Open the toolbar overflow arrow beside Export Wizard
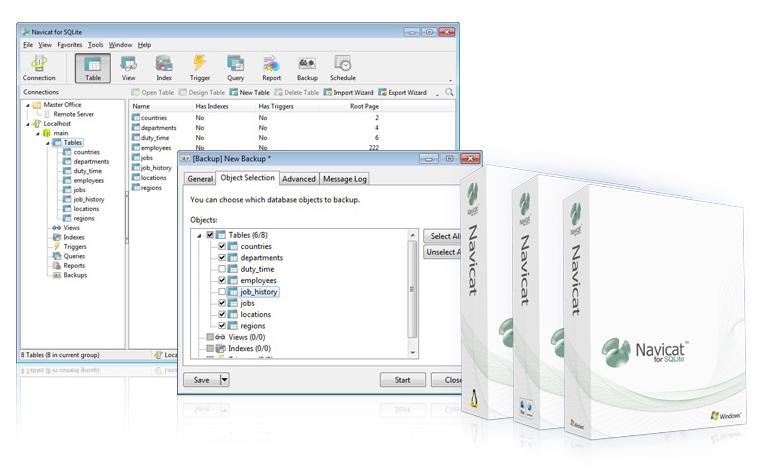 (437, 94)
